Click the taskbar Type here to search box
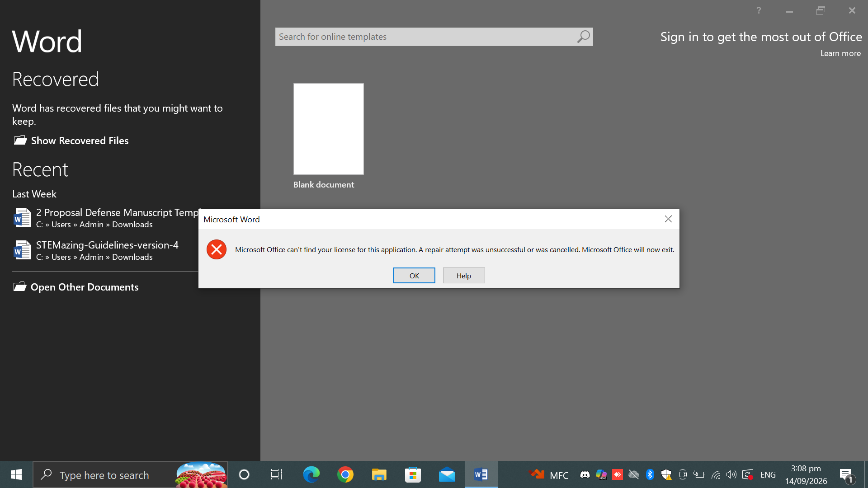The image size is (868, 488). [x=130, y=474]
